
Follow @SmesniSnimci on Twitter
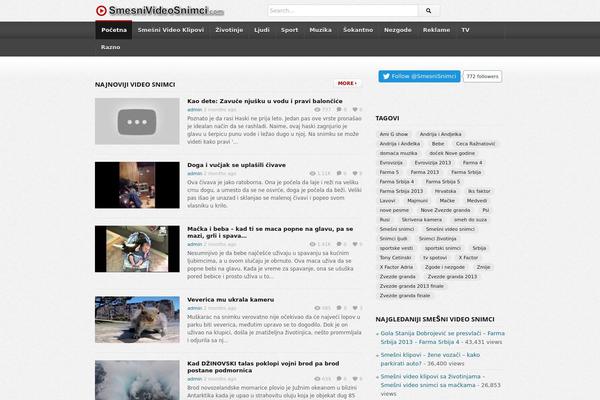click(419, 76)
